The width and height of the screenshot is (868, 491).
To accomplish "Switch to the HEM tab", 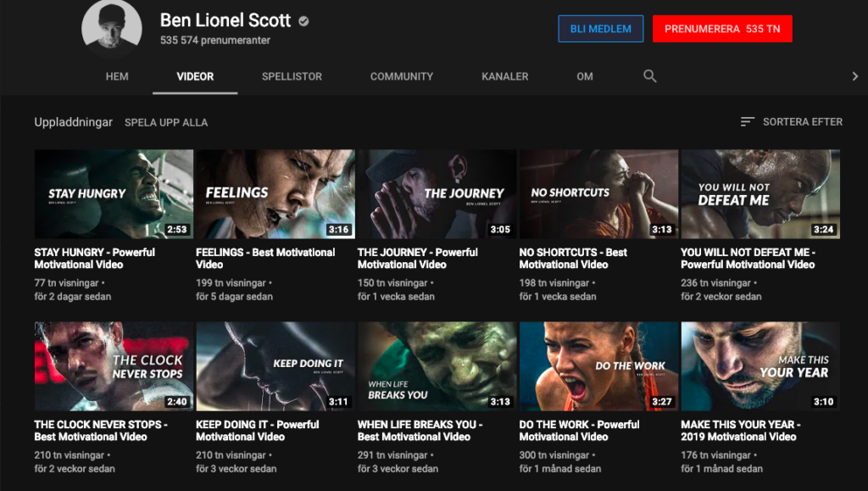I will point(117,76).
